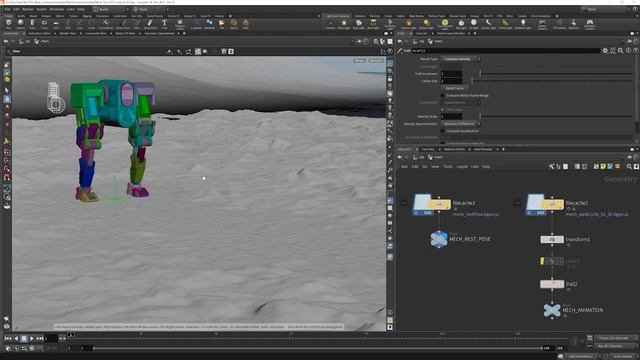
Task: Open the Result Type dropdown
Action: coord(461,59)
